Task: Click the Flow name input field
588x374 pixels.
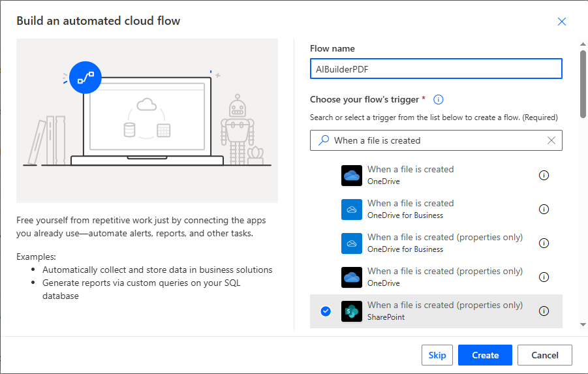Action: pos(435,69)
